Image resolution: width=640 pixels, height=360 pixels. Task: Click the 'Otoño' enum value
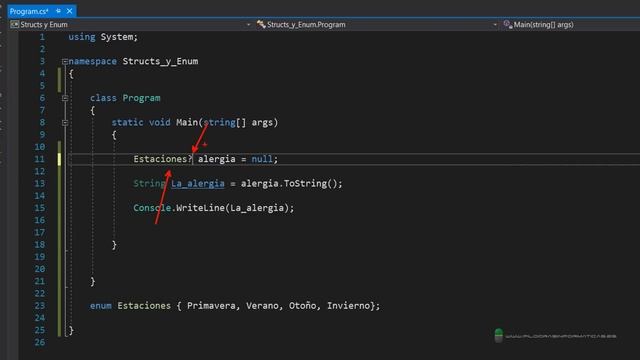[302, 306]
